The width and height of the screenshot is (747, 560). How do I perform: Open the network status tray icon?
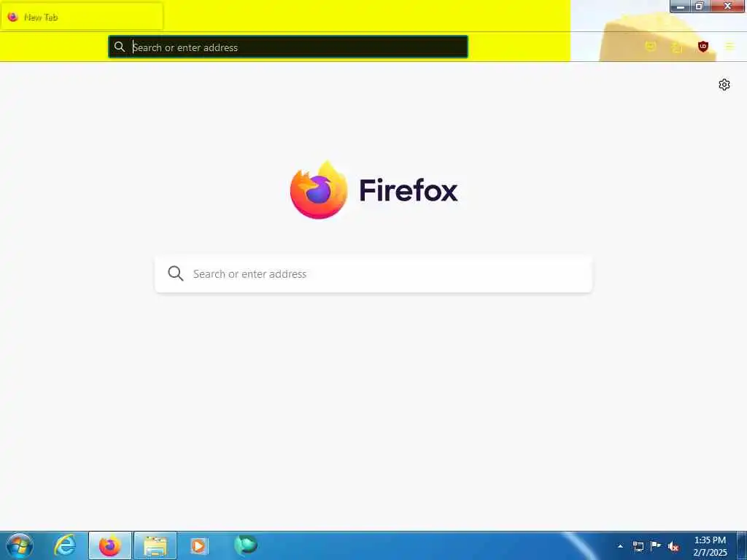click(638, 546)
